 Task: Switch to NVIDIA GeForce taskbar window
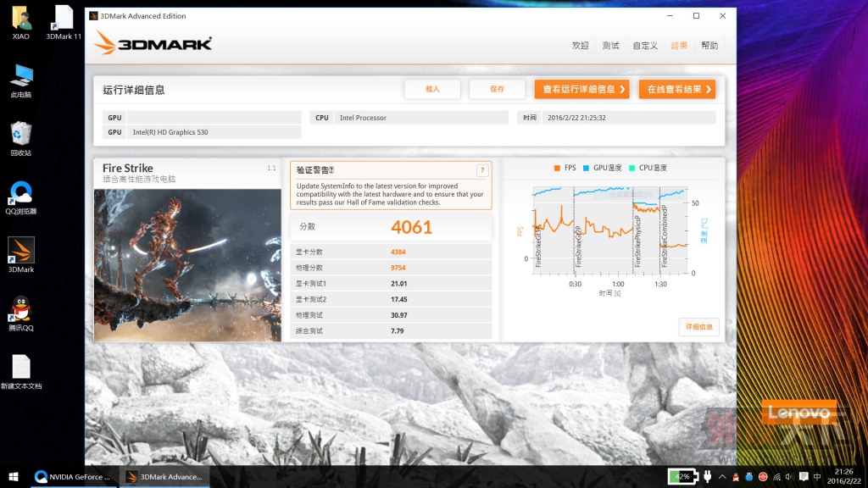coord(73,476)
